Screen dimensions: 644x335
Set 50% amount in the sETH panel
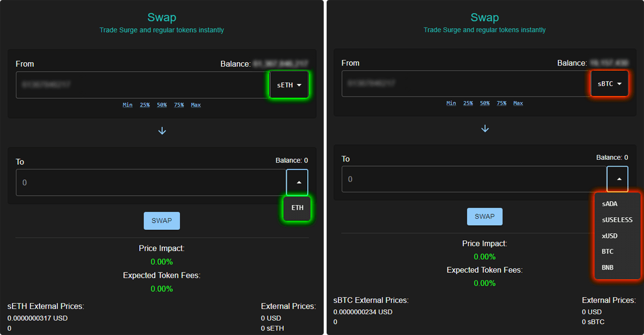(162, 105)
